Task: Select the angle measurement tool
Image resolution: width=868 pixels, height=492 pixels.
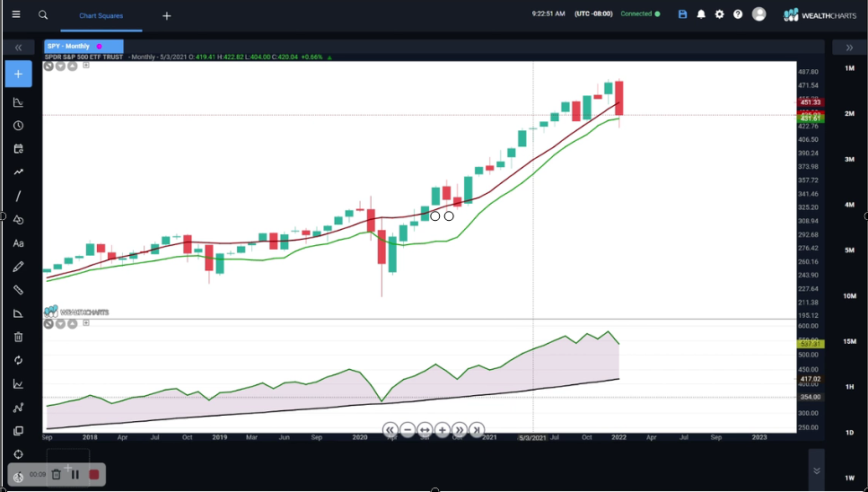Action: [x=18, y=314]
